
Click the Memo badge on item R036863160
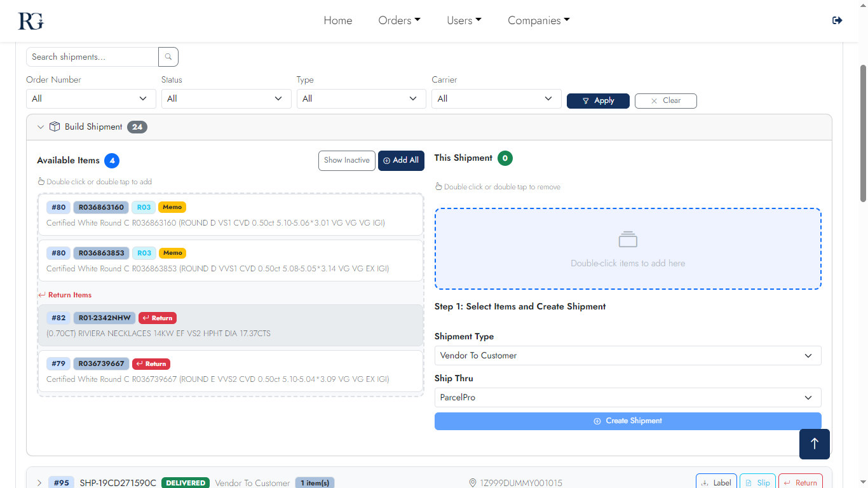pos(172,207)
